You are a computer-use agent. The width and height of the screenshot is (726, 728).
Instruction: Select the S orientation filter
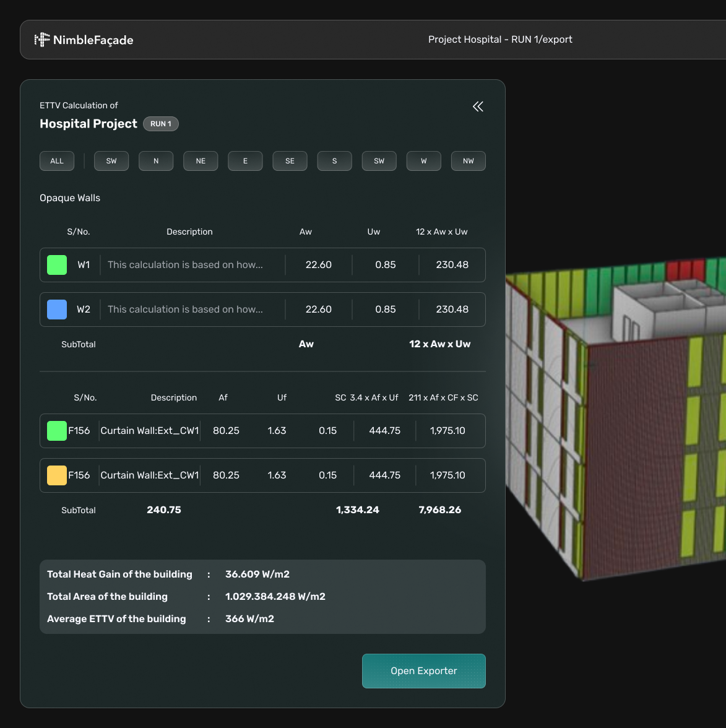tap(334, 161)
